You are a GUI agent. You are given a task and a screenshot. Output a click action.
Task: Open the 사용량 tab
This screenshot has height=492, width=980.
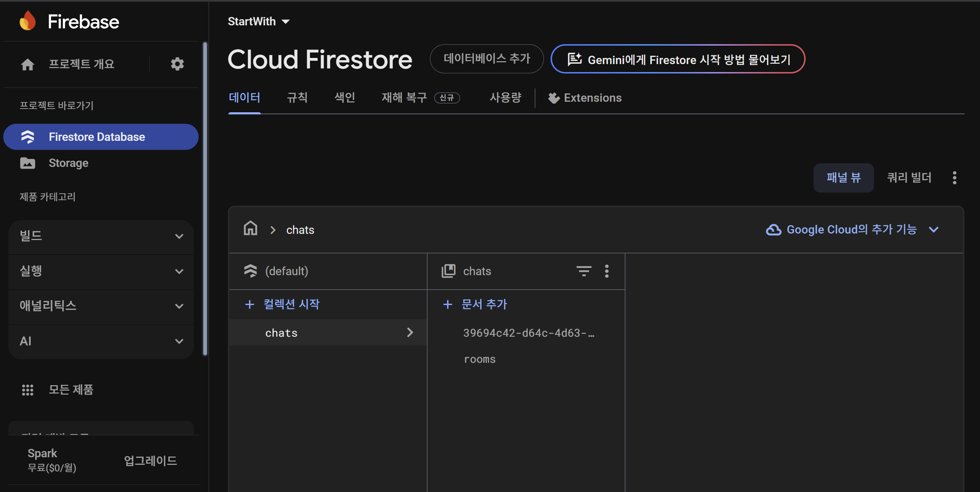(x=505, y=98)
